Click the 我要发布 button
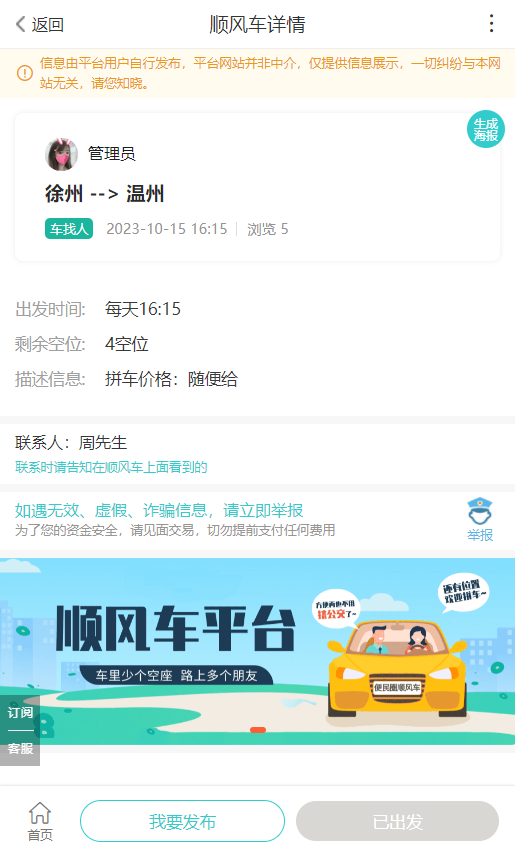The image size is (515, 856). 182,821
